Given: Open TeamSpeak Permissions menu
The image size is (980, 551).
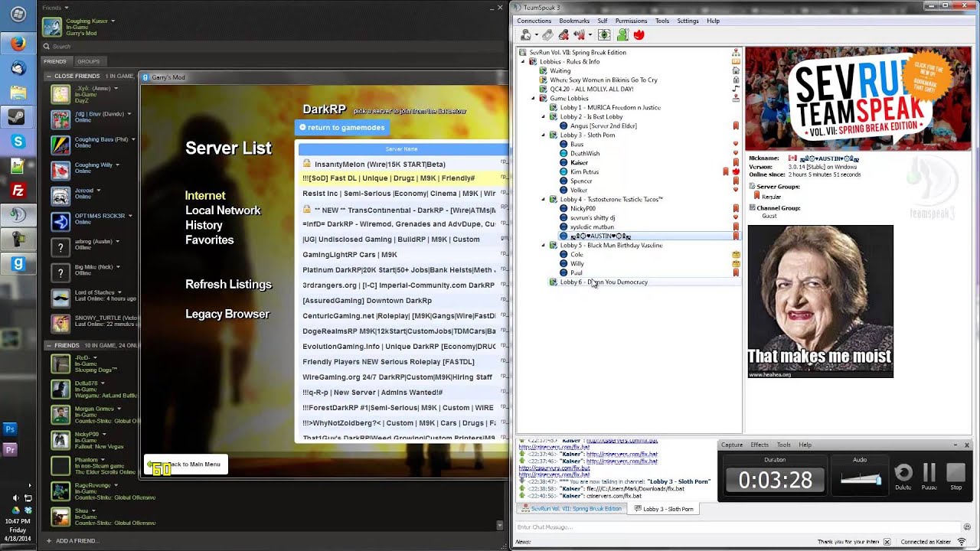Looking at the screenshot, I should coord(632,21).
